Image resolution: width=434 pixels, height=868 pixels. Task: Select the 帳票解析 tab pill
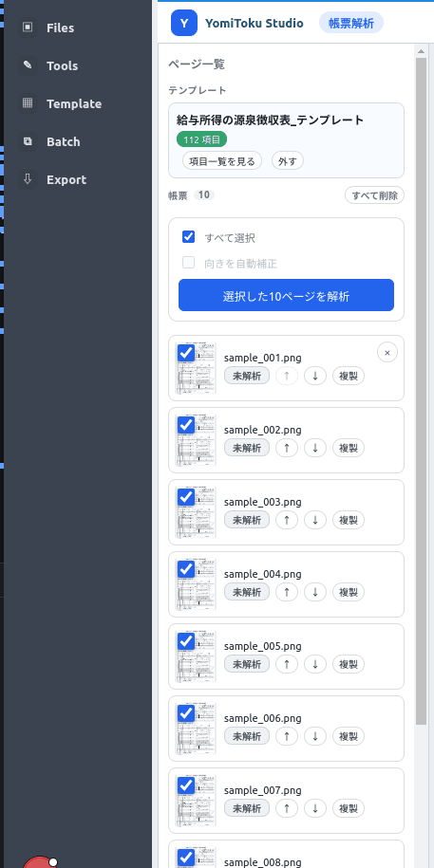click(x=350, y=24)
